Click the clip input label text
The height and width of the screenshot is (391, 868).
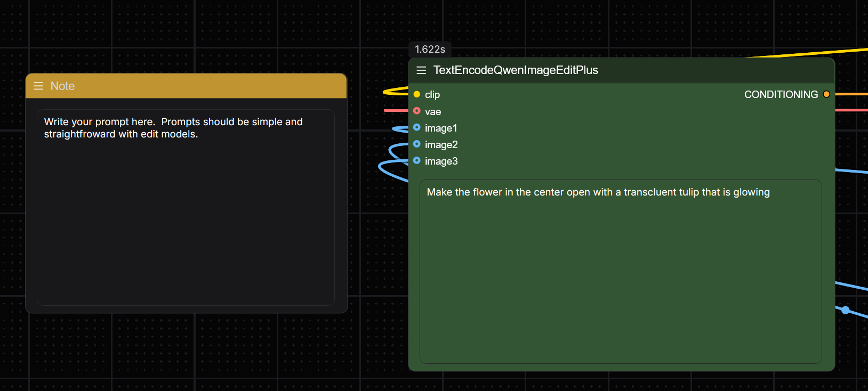(432, 95)
